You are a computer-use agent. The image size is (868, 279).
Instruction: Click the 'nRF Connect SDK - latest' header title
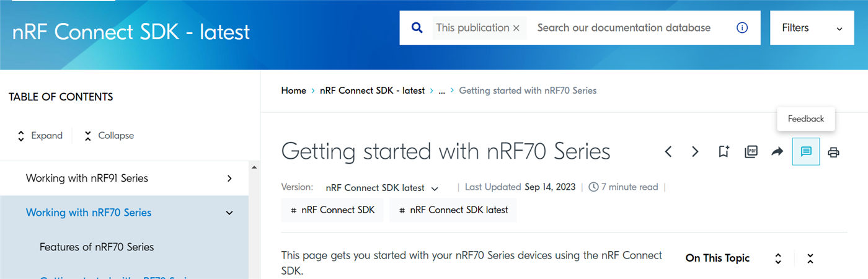point(131,32)
